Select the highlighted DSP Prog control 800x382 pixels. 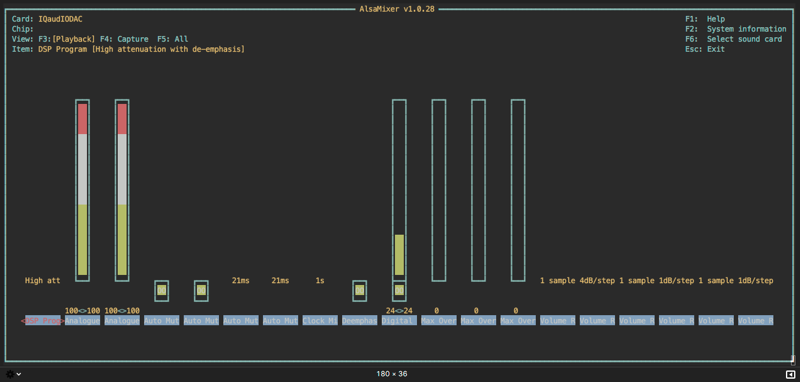43,321
